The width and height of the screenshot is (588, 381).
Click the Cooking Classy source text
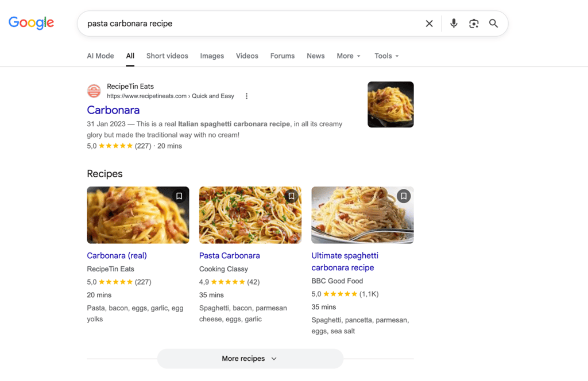223,269
